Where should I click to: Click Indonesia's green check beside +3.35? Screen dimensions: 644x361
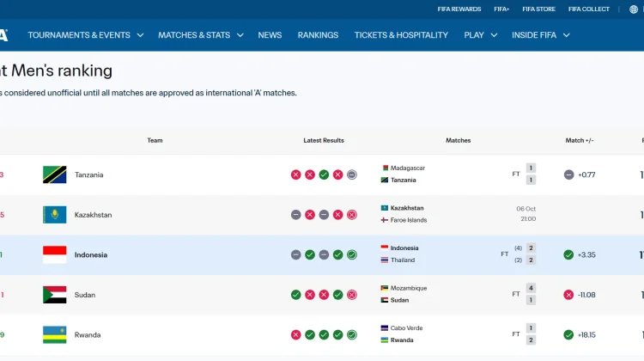pos(568,255)
